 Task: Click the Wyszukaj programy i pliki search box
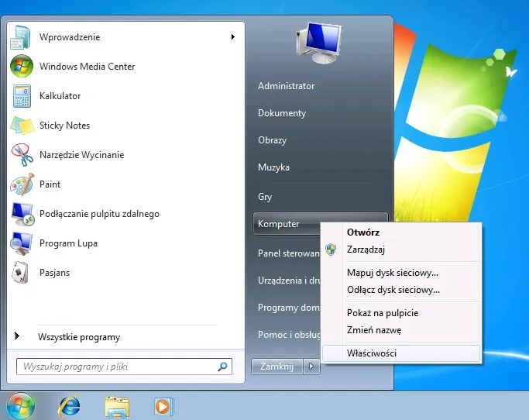point(124,367)
